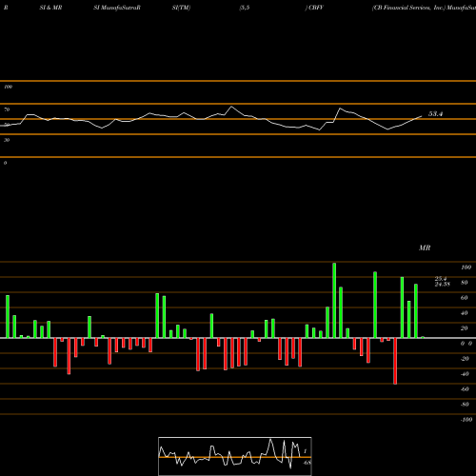The height and width of the screenshot is (476, 476).
Task: Click the -100 label on the MR axis
Action: (x=466, y=420)
